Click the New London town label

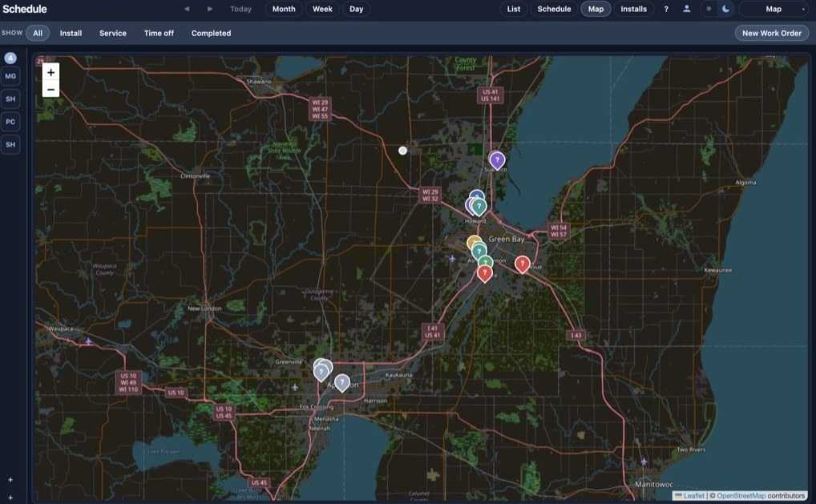point(204,308)
